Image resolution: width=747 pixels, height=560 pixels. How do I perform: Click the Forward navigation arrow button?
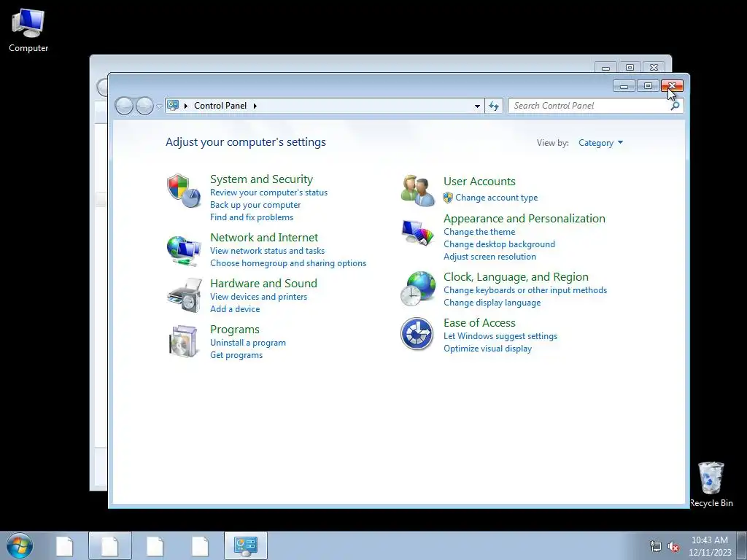pyautogui.click(x=144, y=106)
